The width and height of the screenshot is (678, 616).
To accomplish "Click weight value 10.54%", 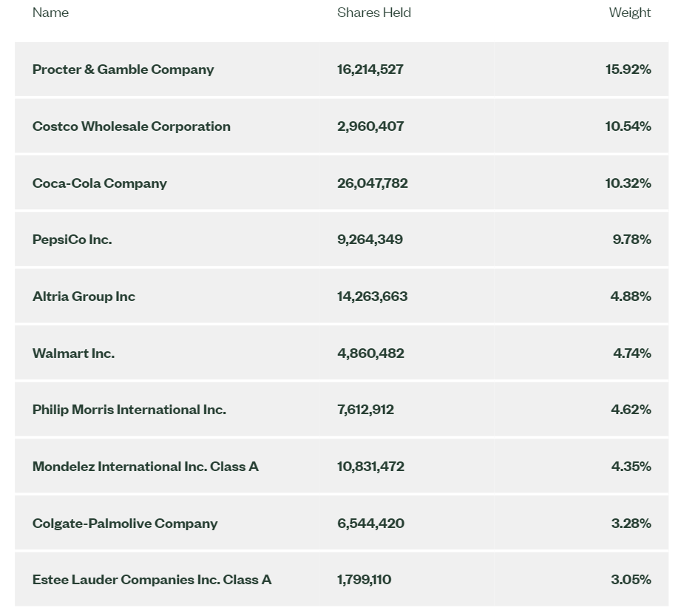I will click(x=628, y=126).
